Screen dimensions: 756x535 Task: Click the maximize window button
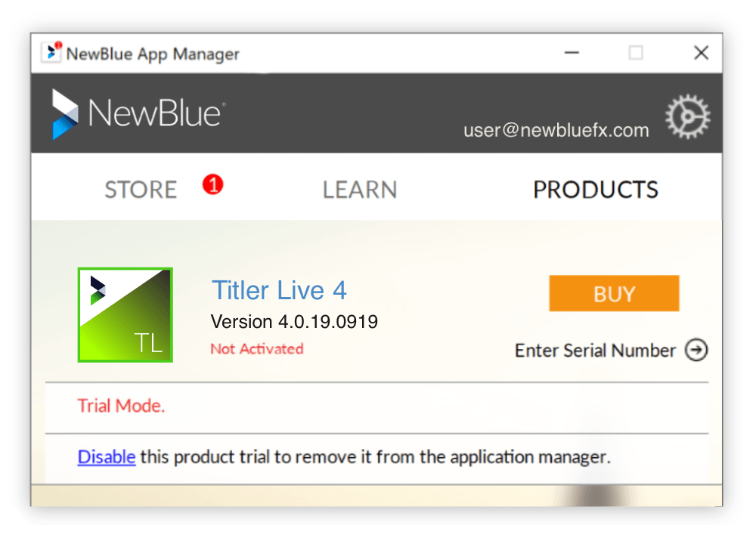pos(636,53)
